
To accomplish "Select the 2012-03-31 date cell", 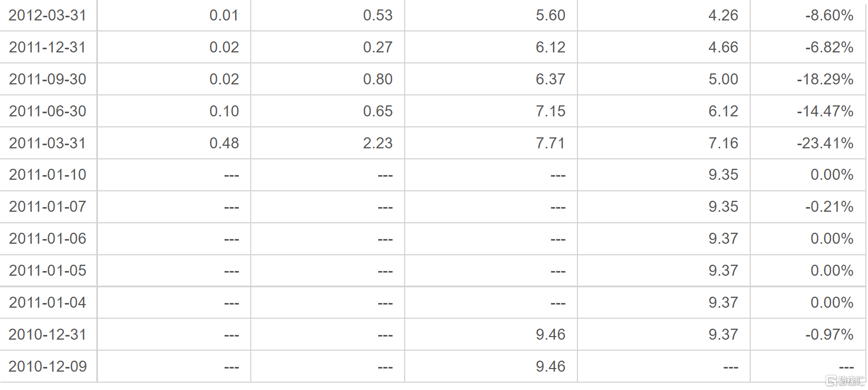I will coord(48,15).
